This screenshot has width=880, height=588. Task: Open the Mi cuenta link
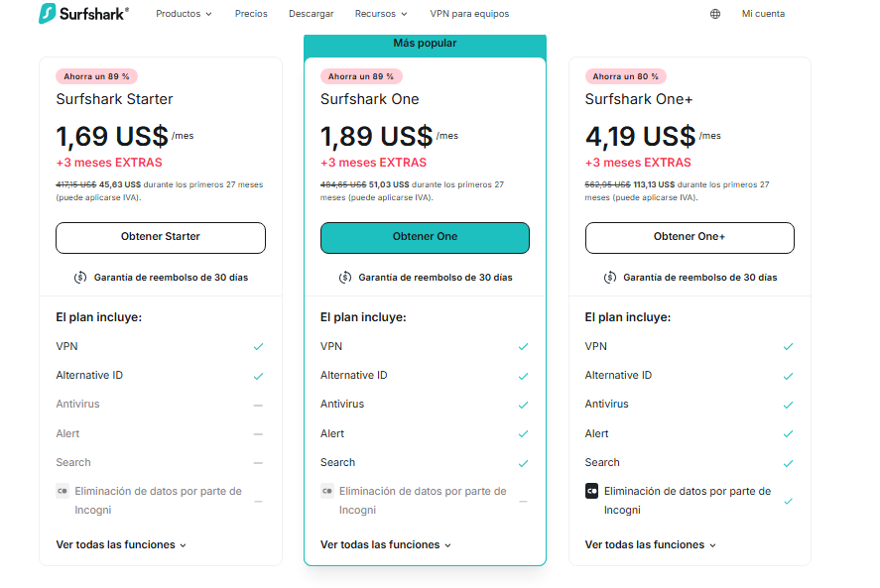[763, 14]
